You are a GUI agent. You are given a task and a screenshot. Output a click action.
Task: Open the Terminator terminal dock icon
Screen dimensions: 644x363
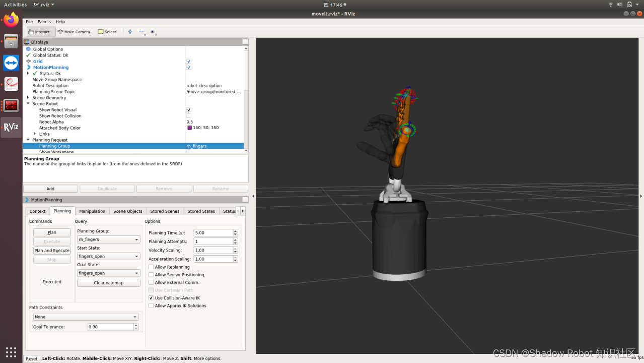coord(11,105)
